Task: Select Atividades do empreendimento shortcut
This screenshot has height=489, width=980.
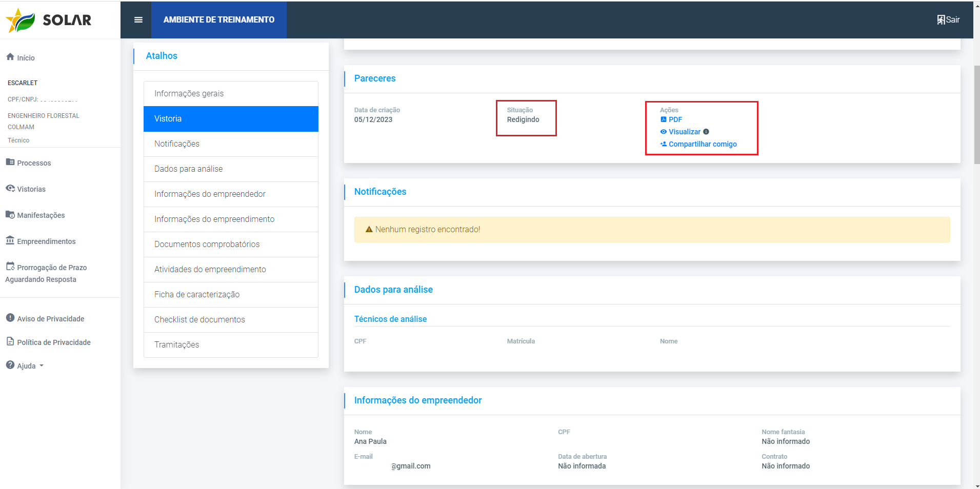Action: coord(231,270)
